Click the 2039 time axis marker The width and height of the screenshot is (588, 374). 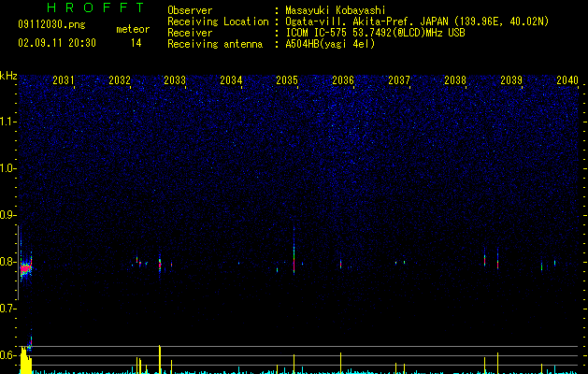(511, 80)
